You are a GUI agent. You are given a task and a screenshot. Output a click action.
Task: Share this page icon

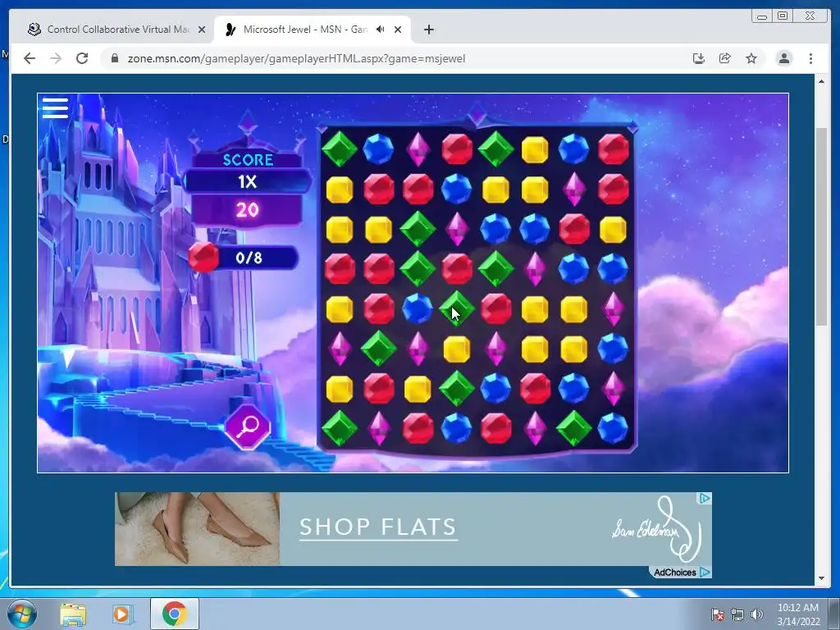725,58
